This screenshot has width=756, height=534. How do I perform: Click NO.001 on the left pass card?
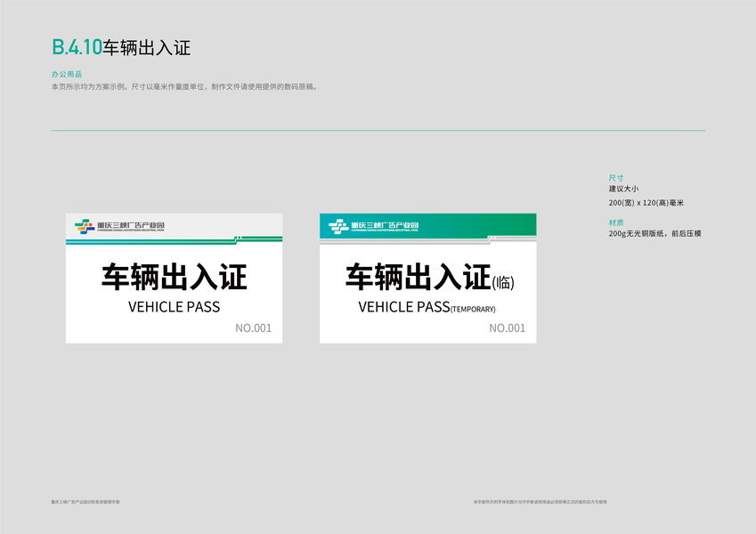(253, 328)
